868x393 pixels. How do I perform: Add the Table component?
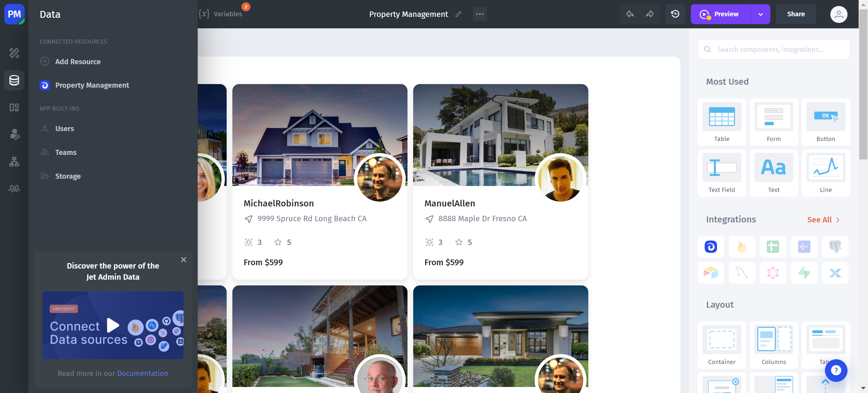[722, 122]
